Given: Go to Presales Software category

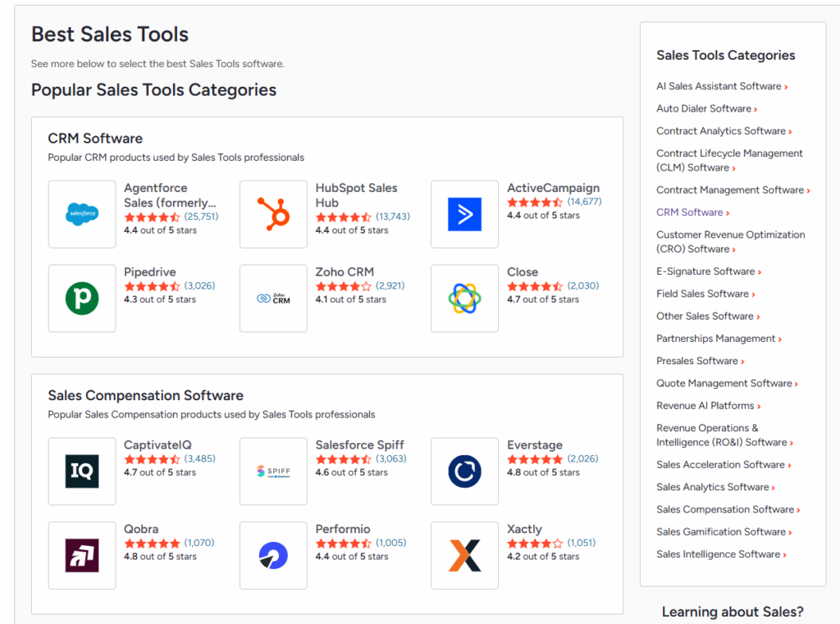Looking at the screenshot, I should click(x=701, y=362).
